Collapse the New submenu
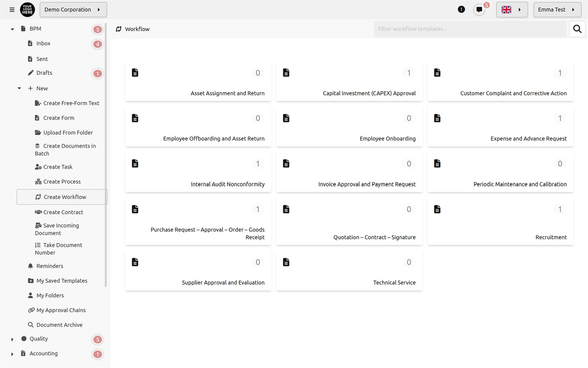The height and width of the screenshot is (368, 588). pyautogui.click(x=19, y=88)
